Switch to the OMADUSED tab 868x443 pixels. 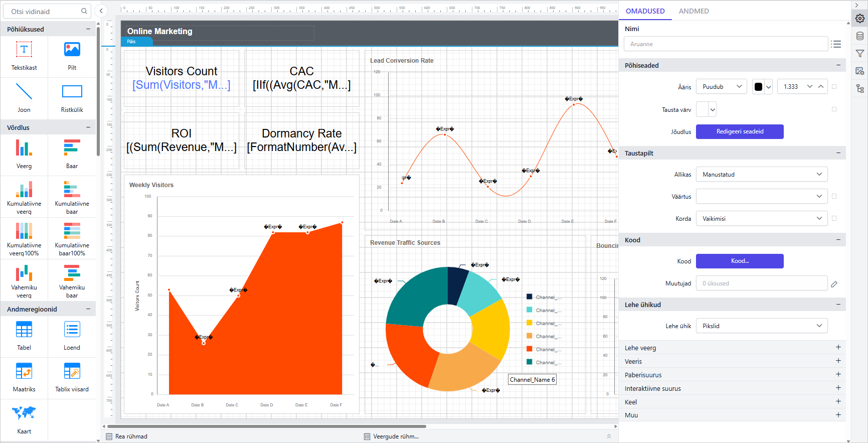coord(645,11)
